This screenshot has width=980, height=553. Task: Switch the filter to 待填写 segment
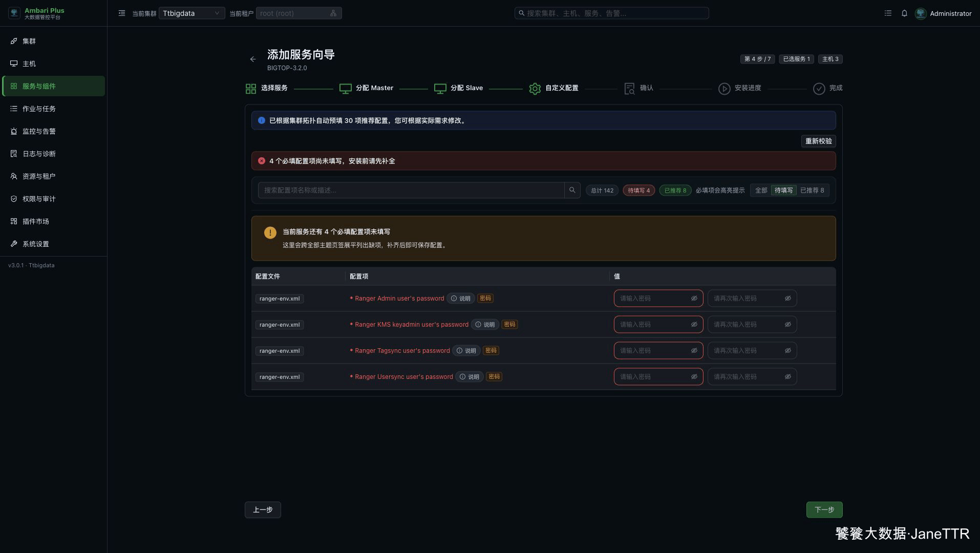[x=783, y=190]
